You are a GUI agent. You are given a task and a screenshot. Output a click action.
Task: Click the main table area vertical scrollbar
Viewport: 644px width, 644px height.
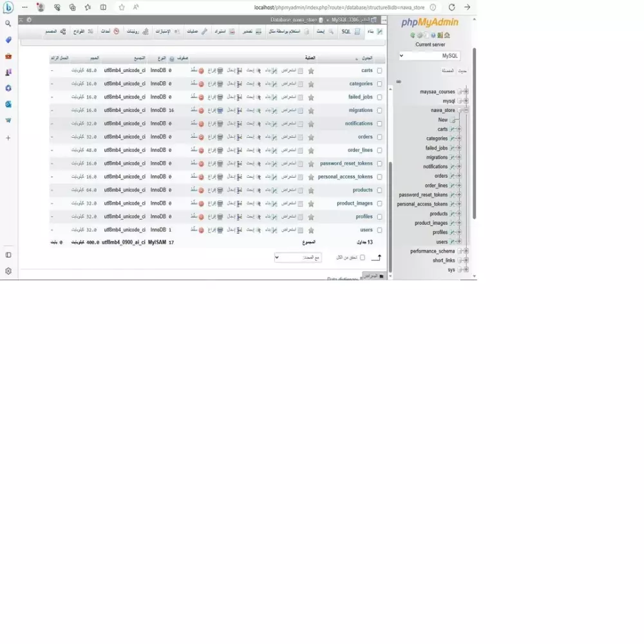click(390, 216)
